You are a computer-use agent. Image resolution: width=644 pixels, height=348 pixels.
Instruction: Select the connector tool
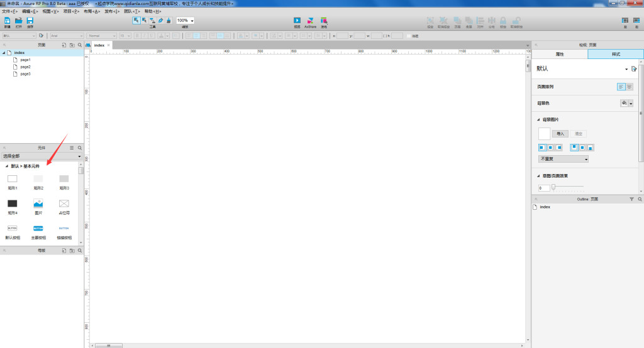(152, 20)
